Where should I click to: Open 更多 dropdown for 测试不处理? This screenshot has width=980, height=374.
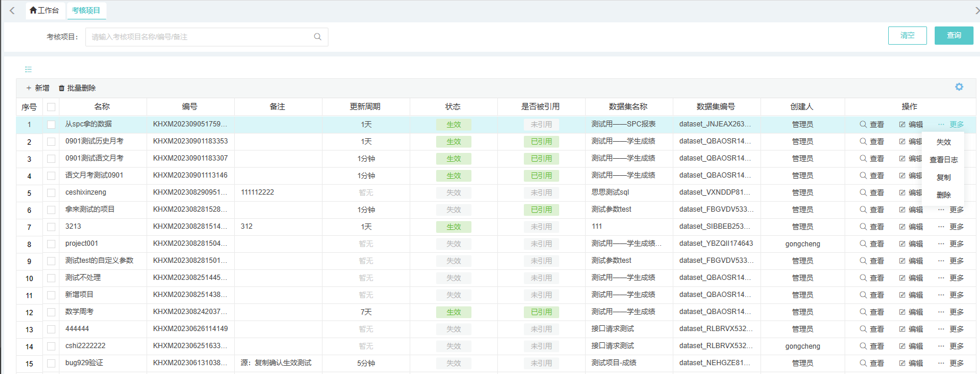pos(951,278)
